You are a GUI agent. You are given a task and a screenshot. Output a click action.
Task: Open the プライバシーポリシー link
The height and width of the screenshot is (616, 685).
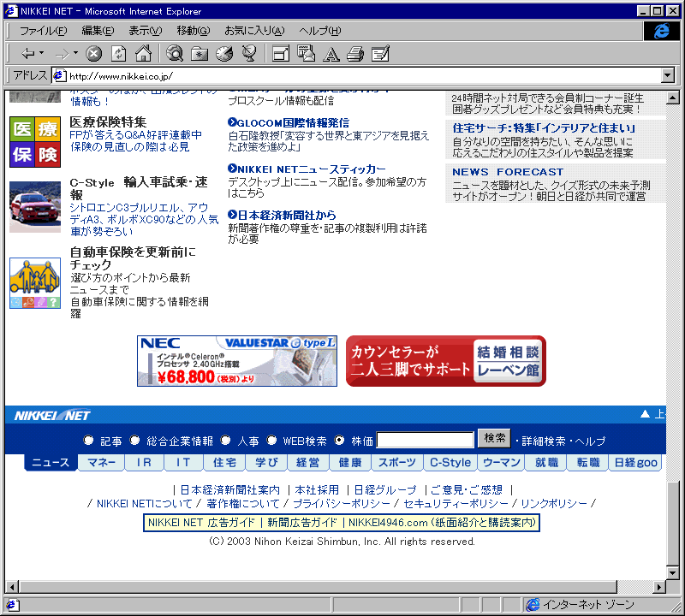[x=342, y=504]
